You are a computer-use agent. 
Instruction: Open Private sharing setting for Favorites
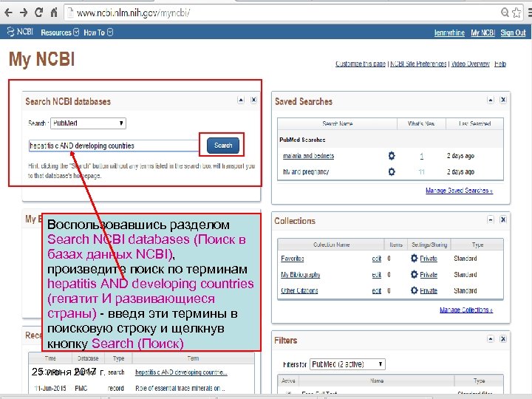[429, 259]
